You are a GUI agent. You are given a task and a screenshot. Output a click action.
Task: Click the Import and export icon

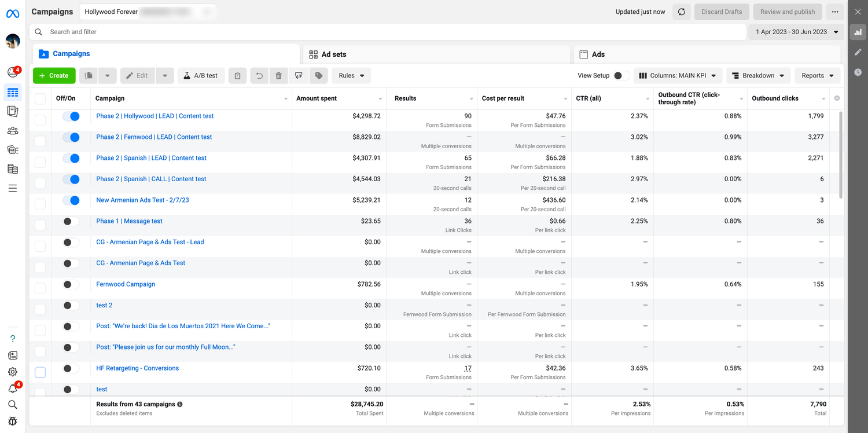(x=299, y=75)
